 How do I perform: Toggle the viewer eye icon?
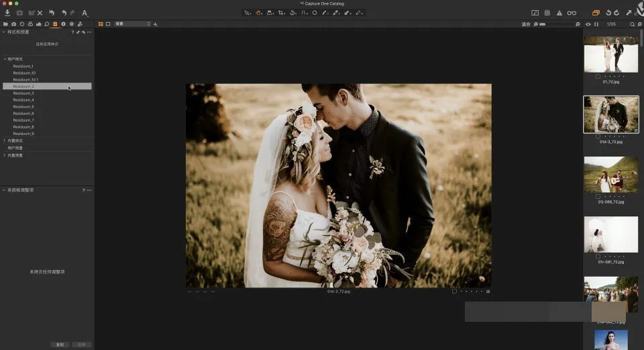point(588,24)
